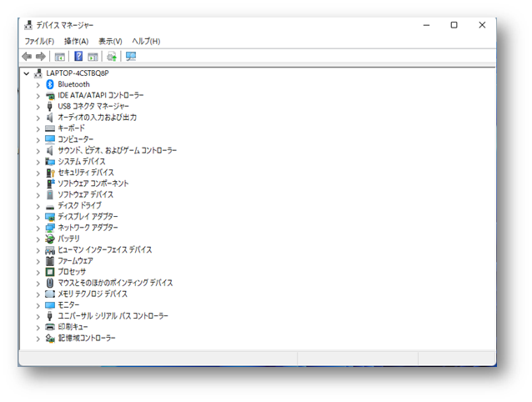The height and width of the screenshot is (402, 532).
Task: Open the 操作(A) menu
Action: point(76,41)
